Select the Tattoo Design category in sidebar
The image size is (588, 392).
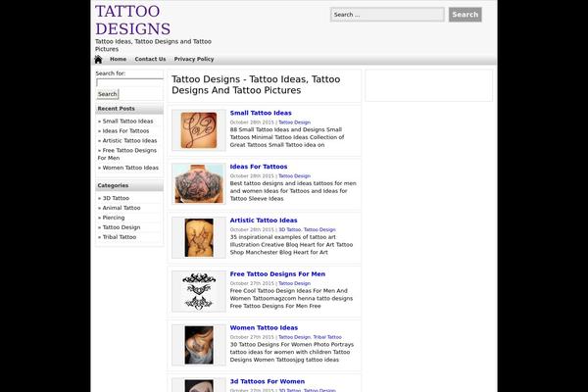pyautogui.click(x=122, y=227)
